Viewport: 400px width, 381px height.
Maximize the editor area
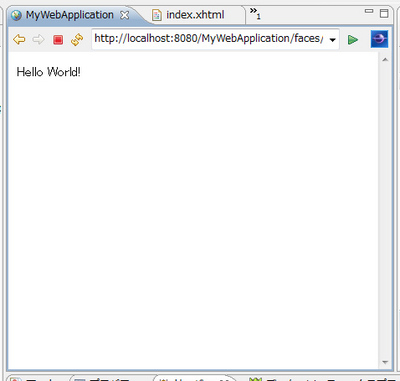pos(384,13)
